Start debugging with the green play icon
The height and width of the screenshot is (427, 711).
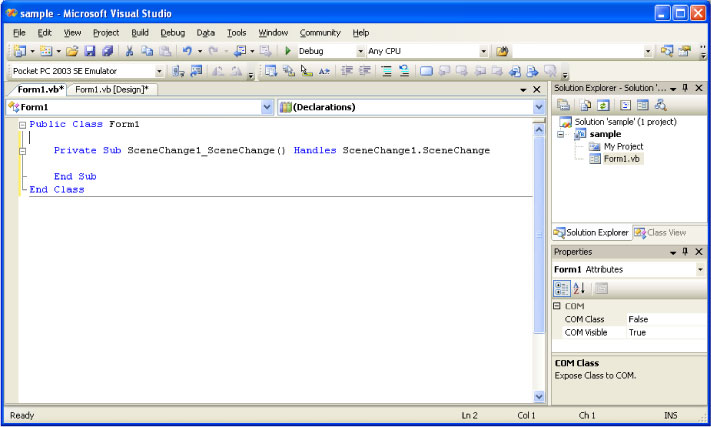pyautogui.click(x=287, y=51)
